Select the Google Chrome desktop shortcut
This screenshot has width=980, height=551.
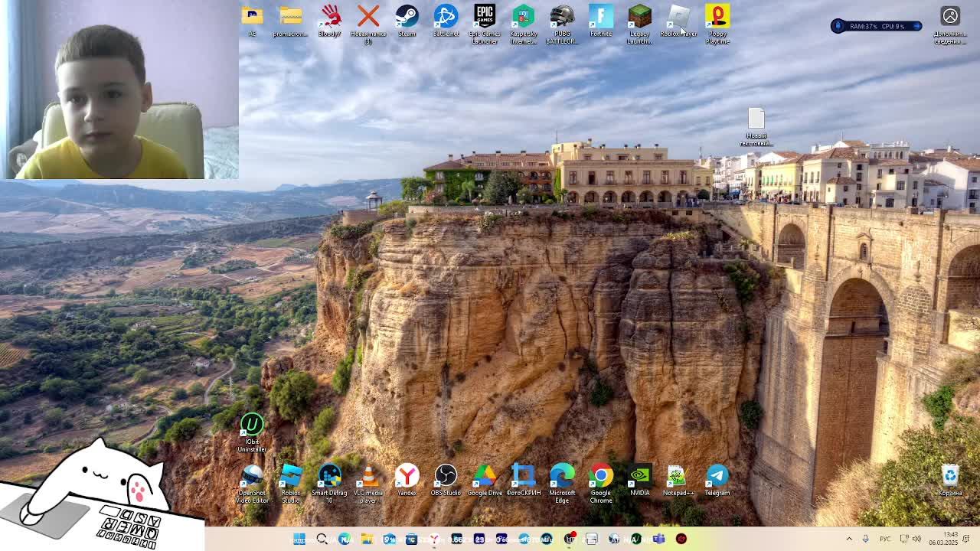(601, 484)
